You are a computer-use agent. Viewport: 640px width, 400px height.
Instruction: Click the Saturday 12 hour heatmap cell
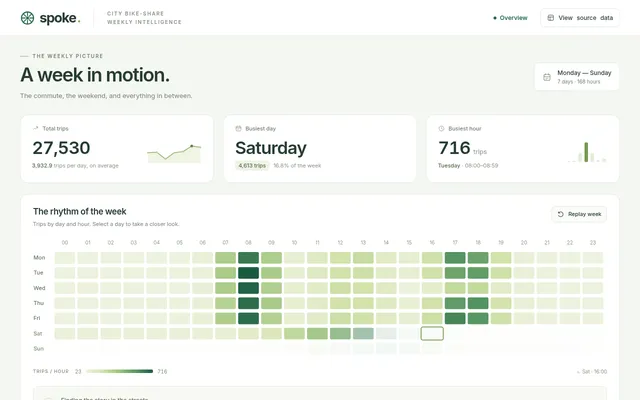340,333
